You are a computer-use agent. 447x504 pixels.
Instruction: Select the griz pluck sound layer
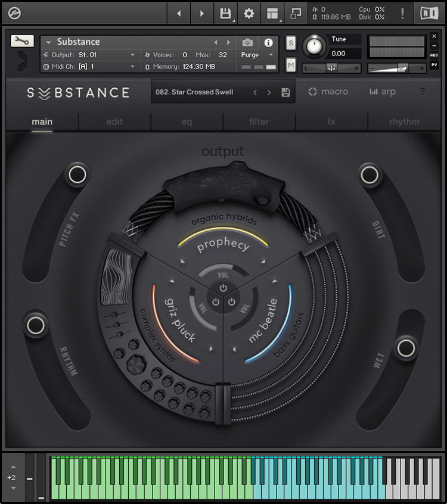point(180,320)
